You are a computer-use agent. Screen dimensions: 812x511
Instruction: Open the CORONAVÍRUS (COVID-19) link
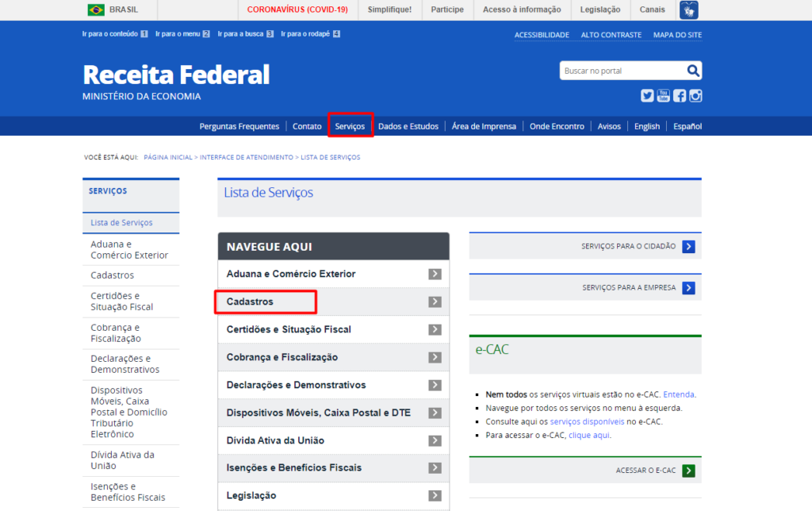coord(297,10)
